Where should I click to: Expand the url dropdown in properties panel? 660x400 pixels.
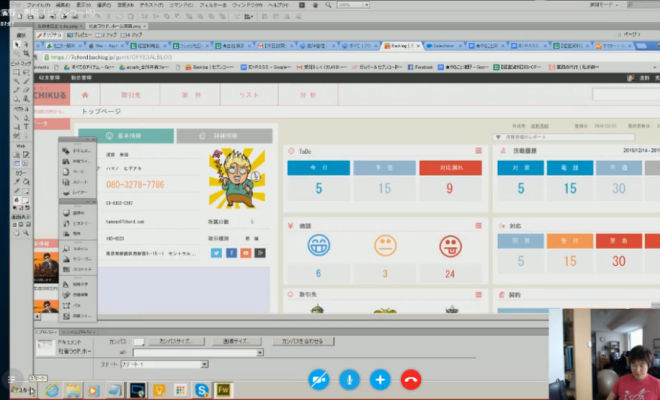(261, 352)
